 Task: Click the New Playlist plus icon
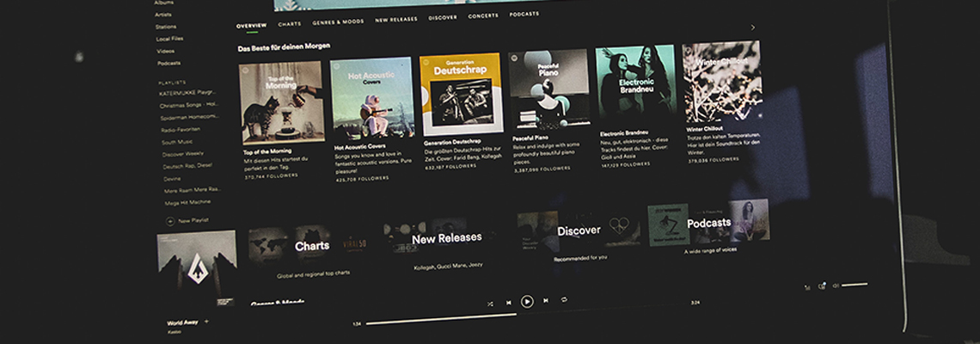[x=169, y=221]
